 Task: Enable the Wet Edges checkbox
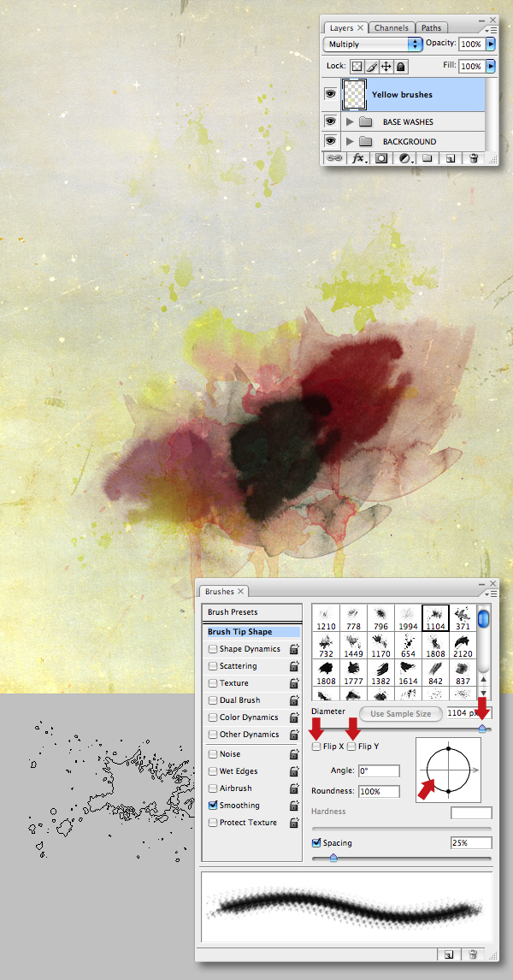(213, 771)
